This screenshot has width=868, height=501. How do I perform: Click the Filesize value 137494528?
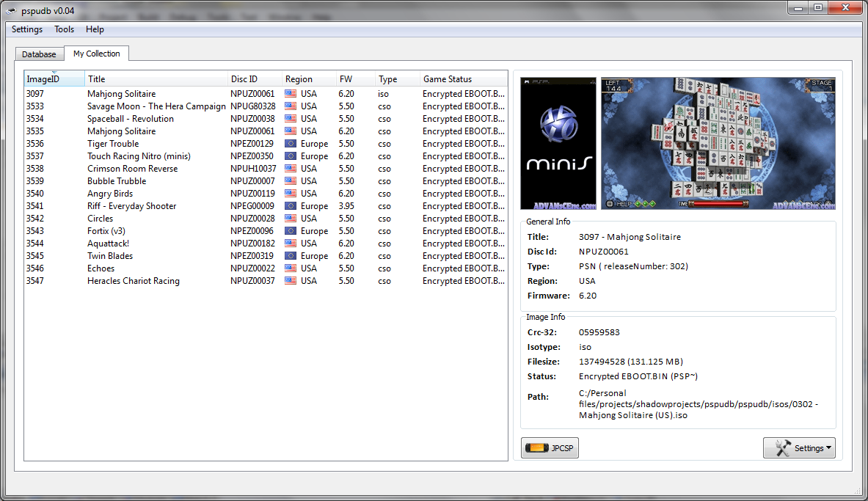coord(631,362)
